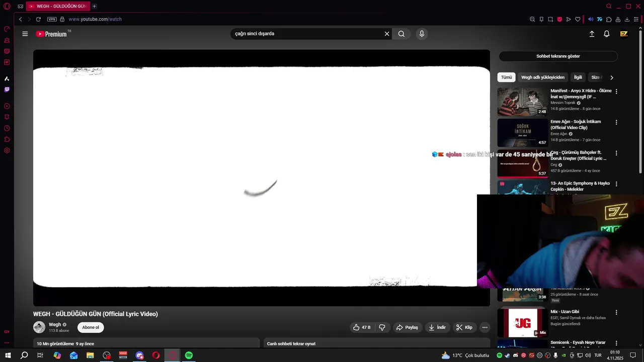Viewport: 644px width, 362px height.
Task: Click the page scrollbar up arrow
Action: point(640,29)
